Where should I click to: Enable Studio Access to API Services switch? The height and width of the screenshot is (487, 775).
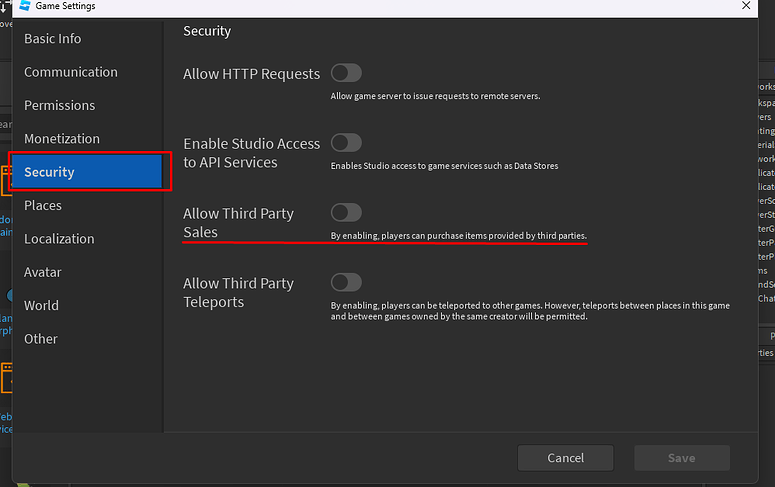pos(346,143)
